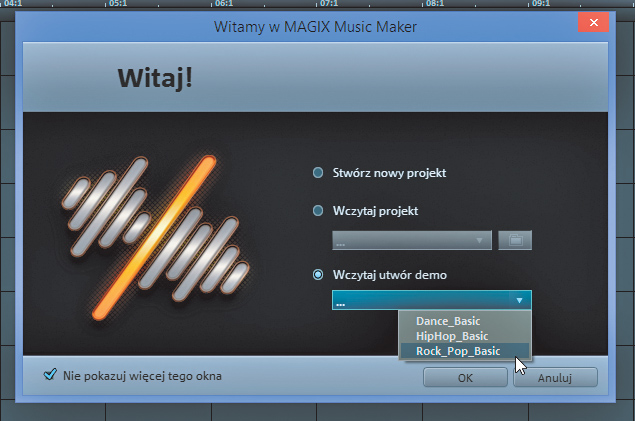The height and width of the screenshot is (421, 635).
Task: Select the "Wczytaj utwór demo" radio button
Action: pos(319,274)
